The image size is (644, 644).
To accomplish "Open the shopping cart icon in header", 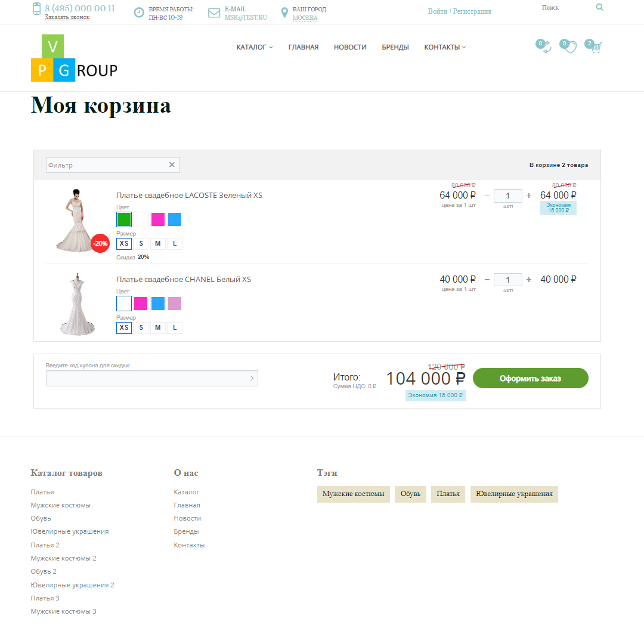I will click(595, 48).
